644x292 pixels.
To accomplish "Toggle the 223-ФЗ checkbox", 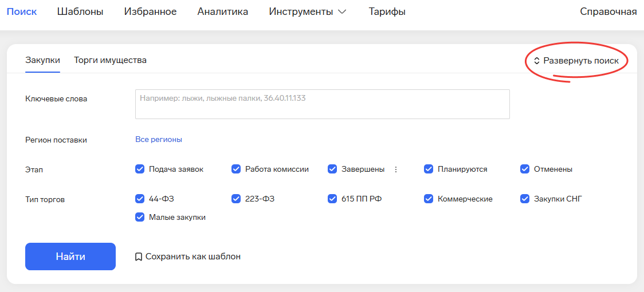I will point(235,199).
